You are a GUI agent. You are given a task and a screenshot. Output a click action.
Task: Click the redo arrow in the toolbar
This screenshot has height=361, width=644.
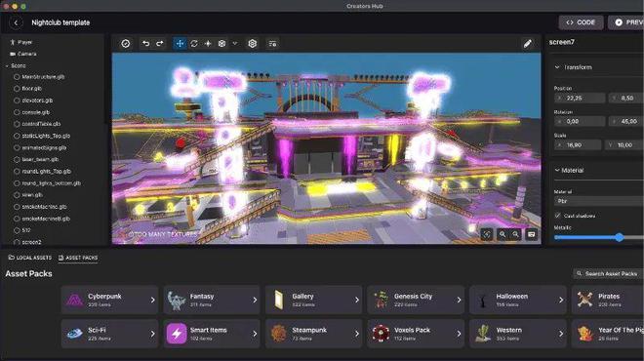pos(160,44)
